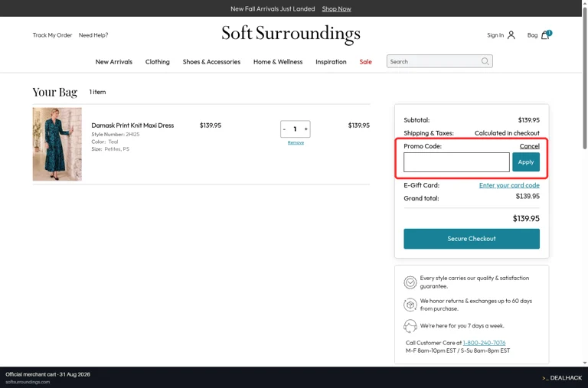Viewport: 588px width, 388px height.
Task: Click the Shop Now banner link
Action: pos(336,8)
